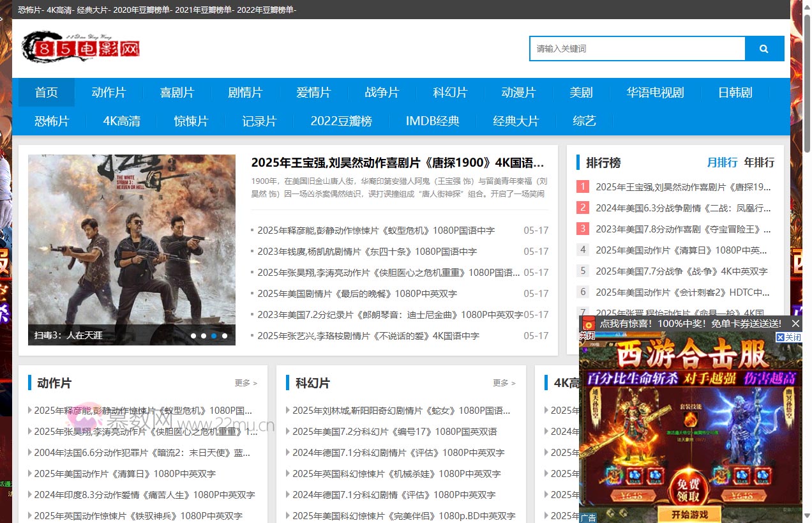This screenshot has height=523, width=812.
Task: Expand 更多 in the 动作片 section
Action: tap(246, 383)
